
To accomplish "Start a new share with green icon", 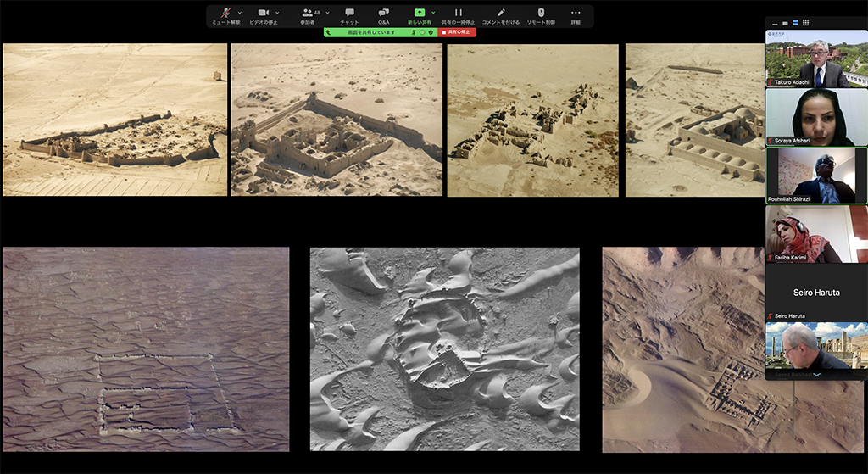I will [419, 14].
